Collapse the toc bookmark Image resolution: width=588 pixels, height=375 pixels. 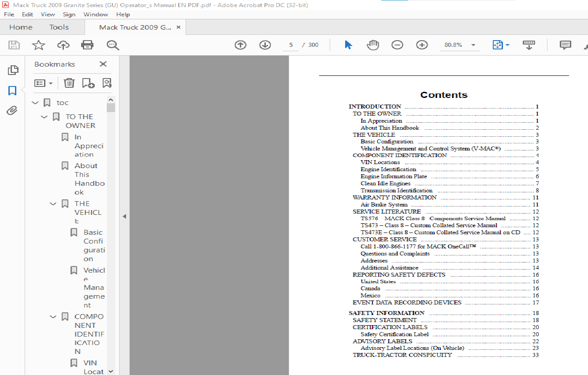point(35,103)
